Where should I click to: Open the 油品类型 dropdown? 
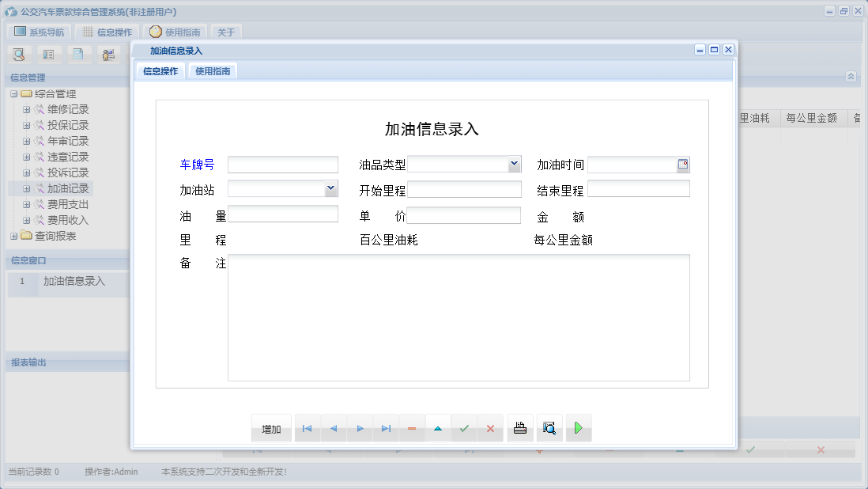515,164
